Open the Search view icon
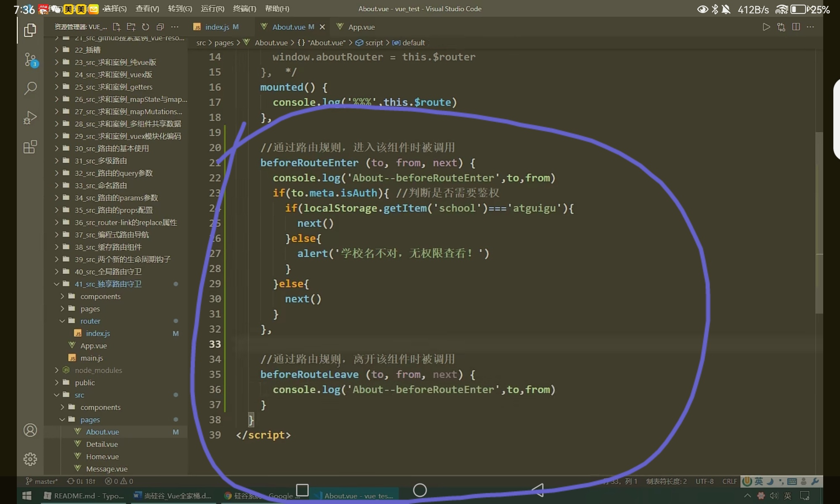Screen dimensions: 840x504 tap(30, 88)
